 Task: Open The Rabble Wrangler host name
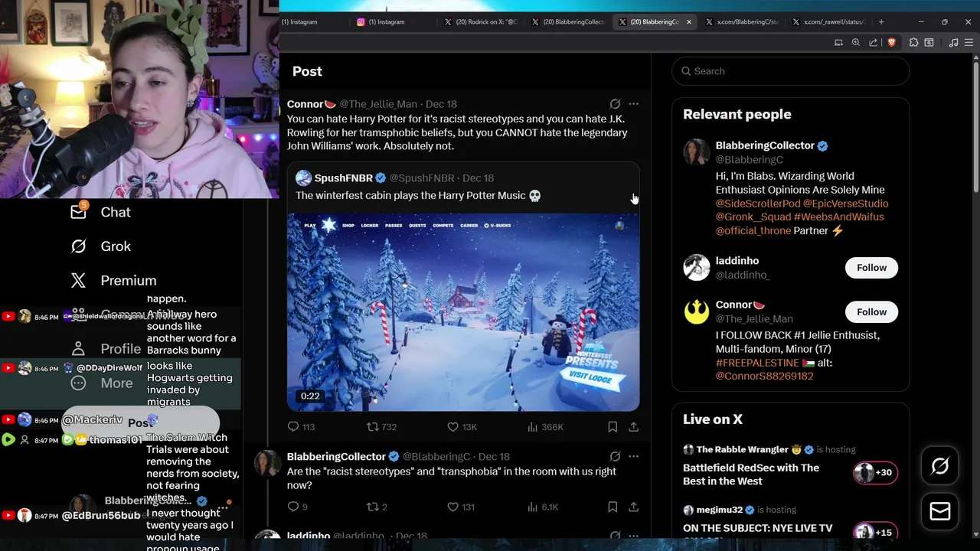743,449
